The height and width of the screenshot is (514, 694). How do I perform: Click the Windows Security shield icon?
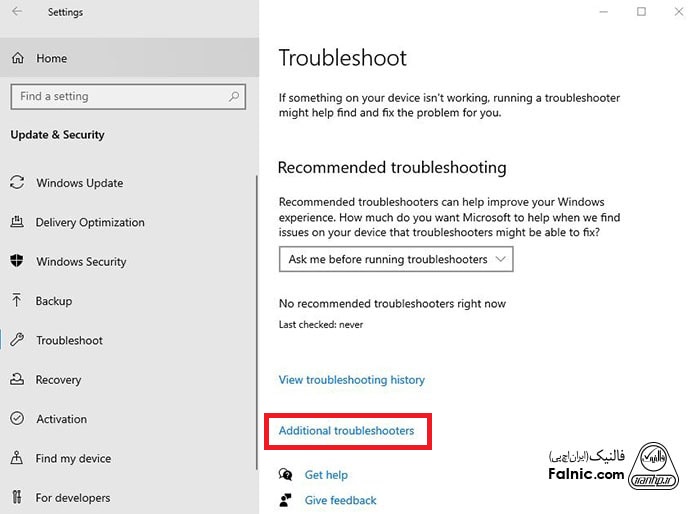pos(17,261)
